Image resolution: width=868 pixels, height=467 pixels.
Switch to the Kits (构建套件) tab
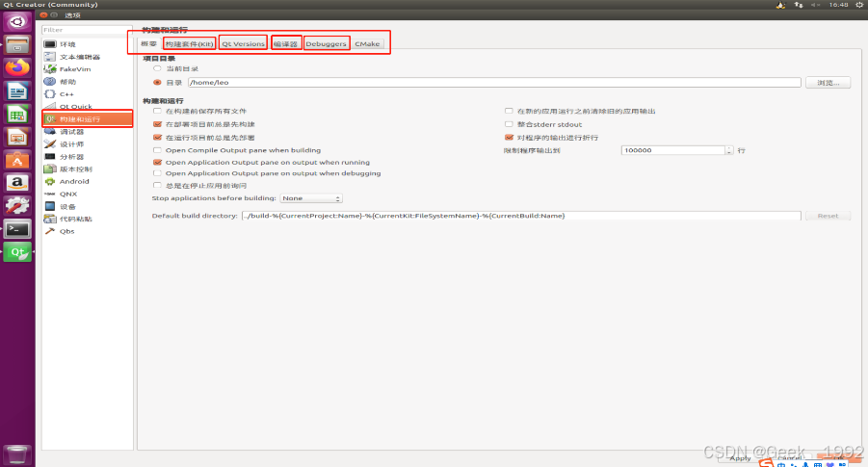point(190,43)
